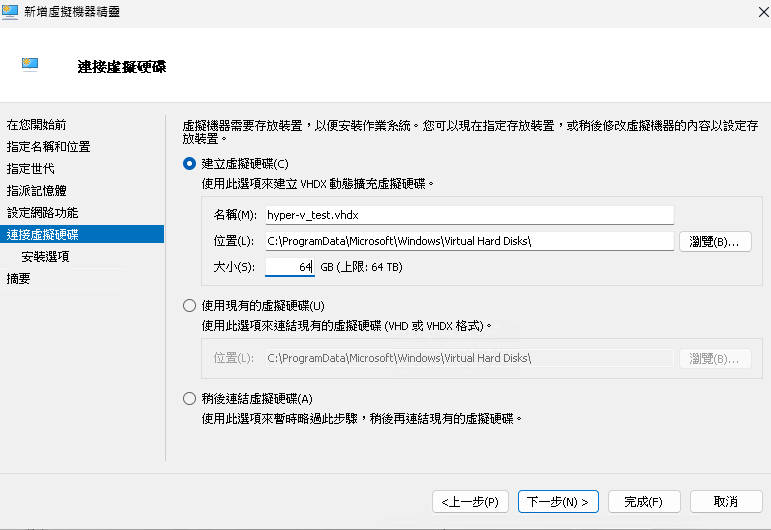Click the disabled existing-disk 位置 field
Screen dimensions: 771x530
click(x=470, y=358)
